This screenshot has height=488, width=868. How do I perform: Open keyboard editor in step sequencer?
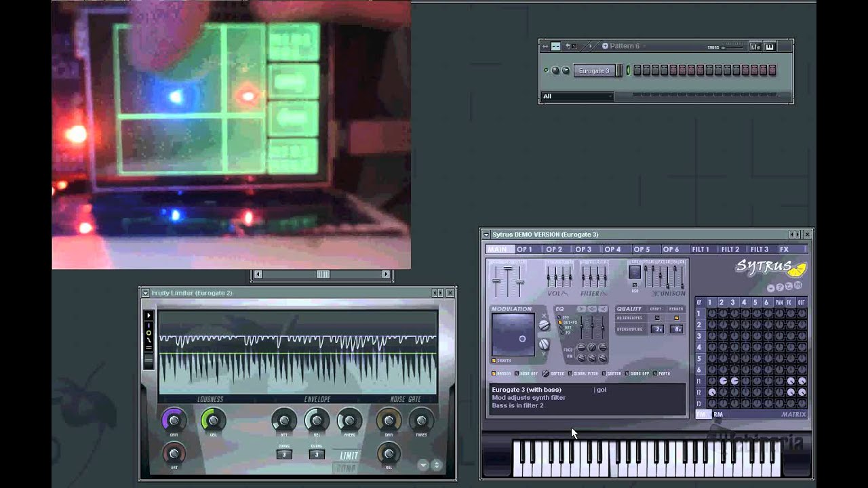tap(770, 46)
